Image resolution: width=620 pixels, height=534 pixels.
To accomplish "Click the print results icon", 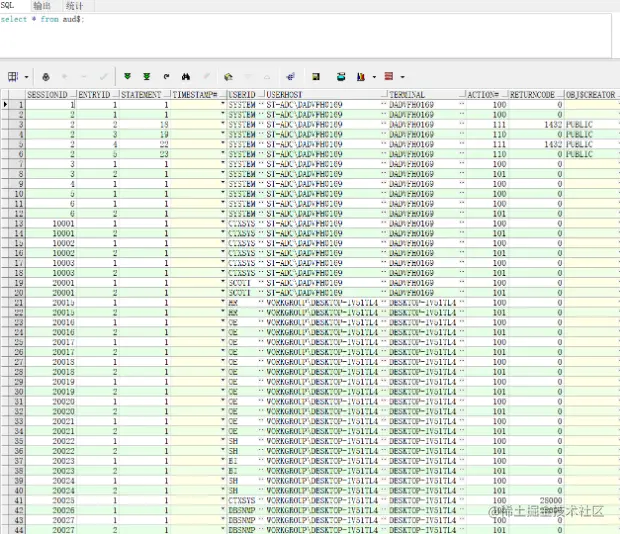I will (x=341, y=77).
